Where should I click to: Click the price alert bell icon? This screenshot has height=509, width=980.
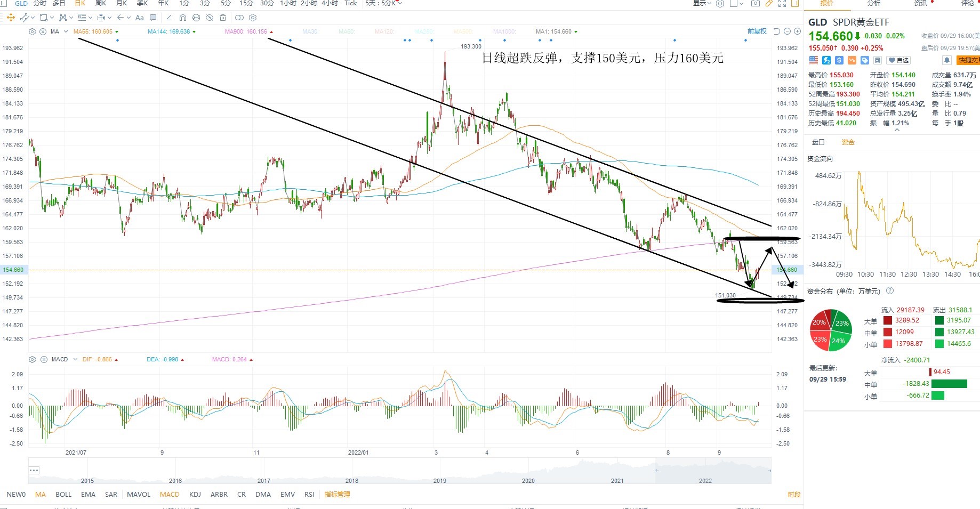947,60
